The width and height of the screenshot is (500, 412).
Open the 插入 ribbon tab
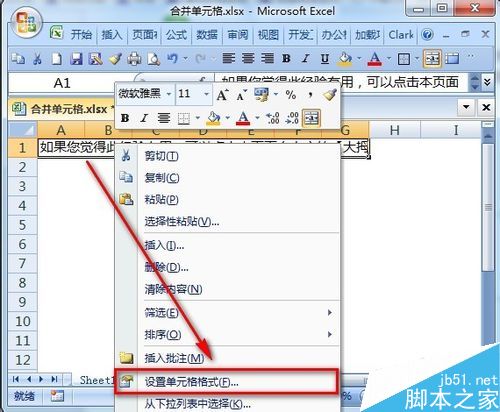point(112,35)
